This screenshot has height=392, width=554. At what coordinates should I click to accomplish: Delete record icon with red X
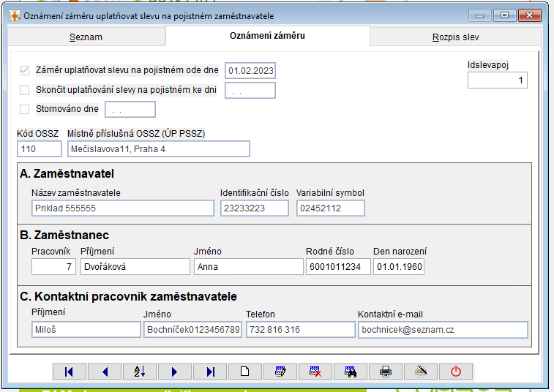point(315,372)
